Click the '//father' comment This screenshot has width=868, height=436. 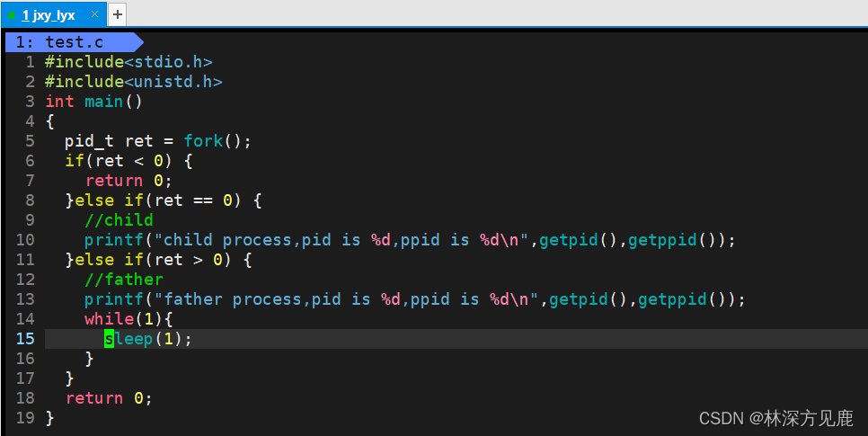pos(123,280)
